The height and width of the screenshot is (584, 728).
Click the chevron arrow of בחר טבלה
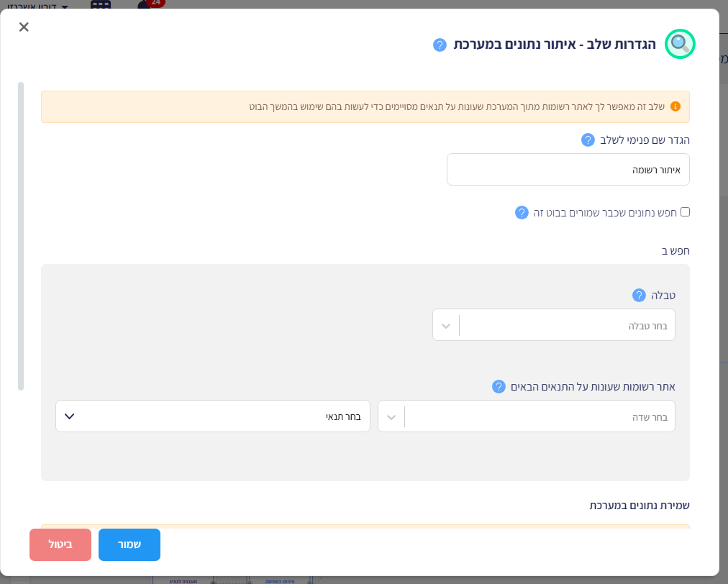point(446,325)
